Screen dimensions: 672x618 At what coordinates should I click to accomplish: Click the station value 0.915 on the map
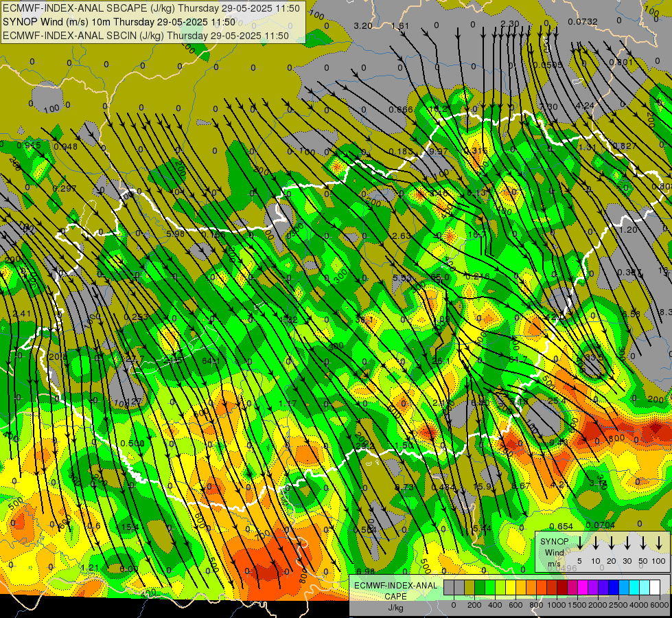(29, 146)
